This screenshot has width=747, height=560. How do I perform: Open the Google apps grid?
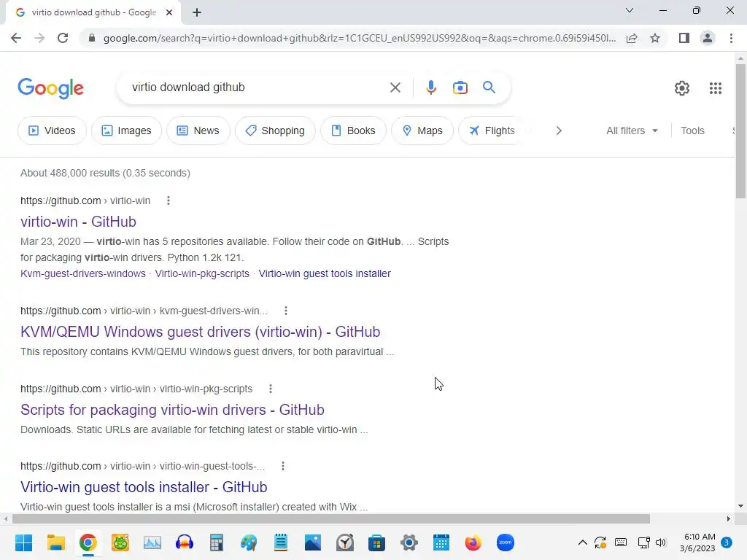715,88
